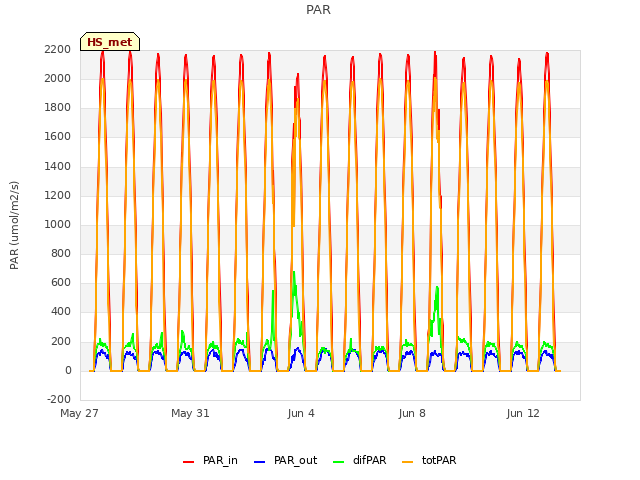Image resolution: width=640 pixels, height=480 pixels.
Task: Click the blue PAR_out legend swatch
Action: click(x=260, y=462)
